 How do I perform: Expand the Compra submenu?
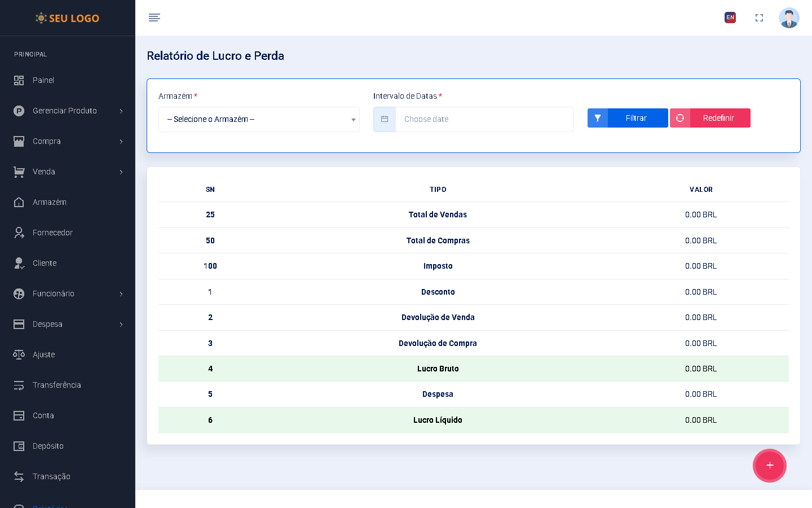68,141
